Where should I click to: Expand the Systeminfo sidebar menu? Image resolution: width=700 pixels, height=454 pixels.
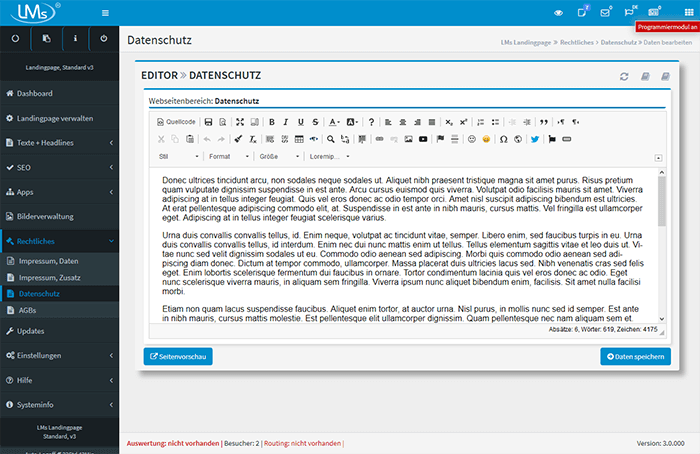[59, 405]
